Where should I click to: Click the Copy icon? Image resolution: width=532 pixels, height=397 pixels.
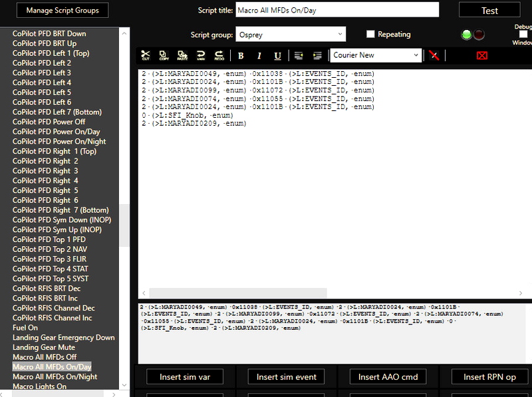[x=162, y=55]
